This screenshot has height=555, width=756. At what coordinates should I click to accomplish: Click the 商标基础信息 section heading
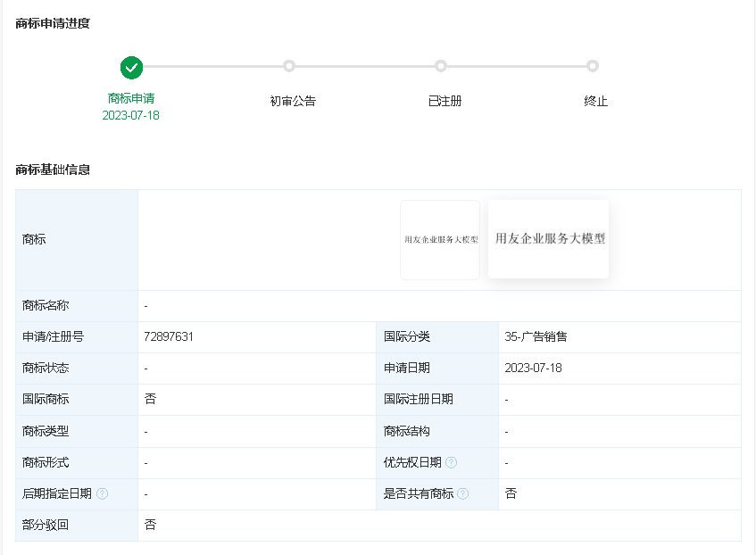[x=53, y=170]
